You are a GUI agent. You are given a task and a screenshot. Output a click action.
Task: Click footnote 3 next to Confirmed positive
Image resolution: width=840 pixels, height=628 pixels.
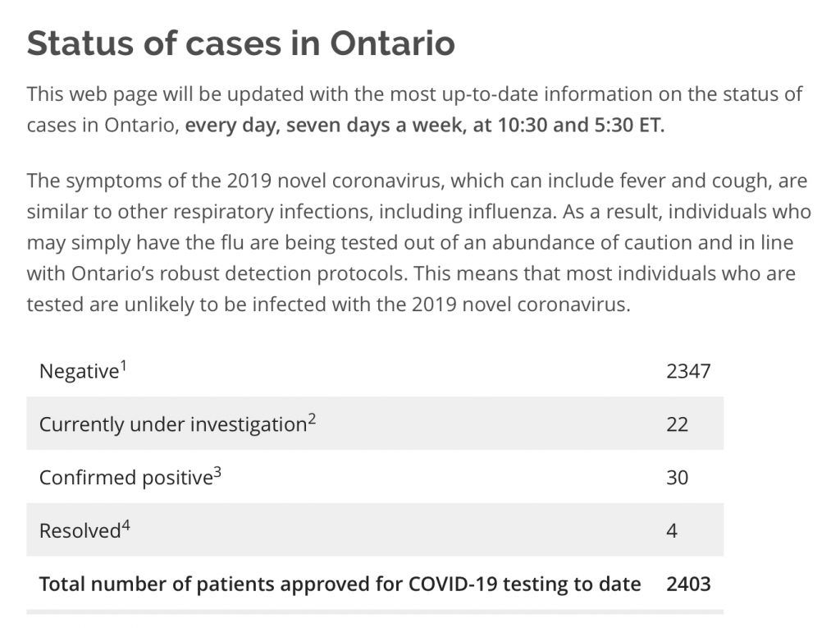(x=217, y=473)
